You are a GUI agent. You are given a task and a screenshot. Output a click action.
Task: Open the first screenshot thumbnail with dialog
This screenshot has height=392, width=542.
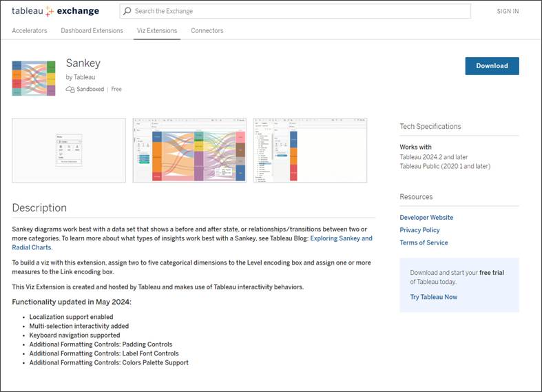pyautogui.click(x=69, y=150)
